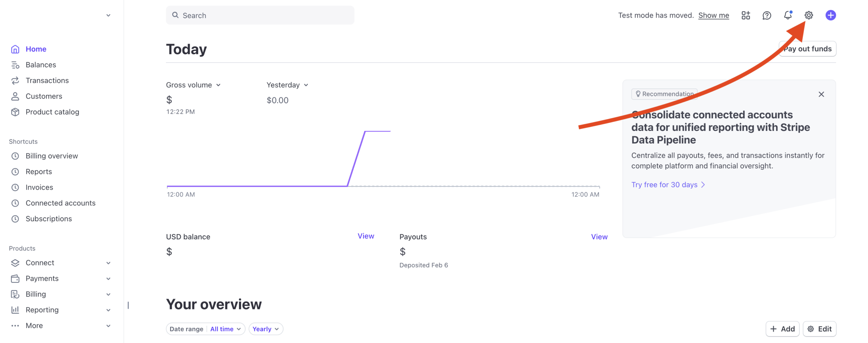Click the Balances sidebar icon
Screen dimensions: 868x343
(x=15, y=65)
